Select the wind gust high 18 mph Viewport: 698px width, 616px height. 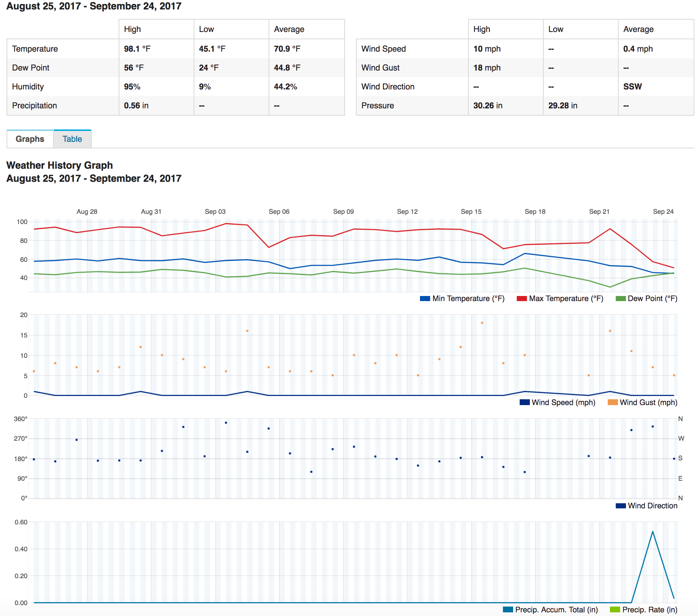(x=487, y=68)
